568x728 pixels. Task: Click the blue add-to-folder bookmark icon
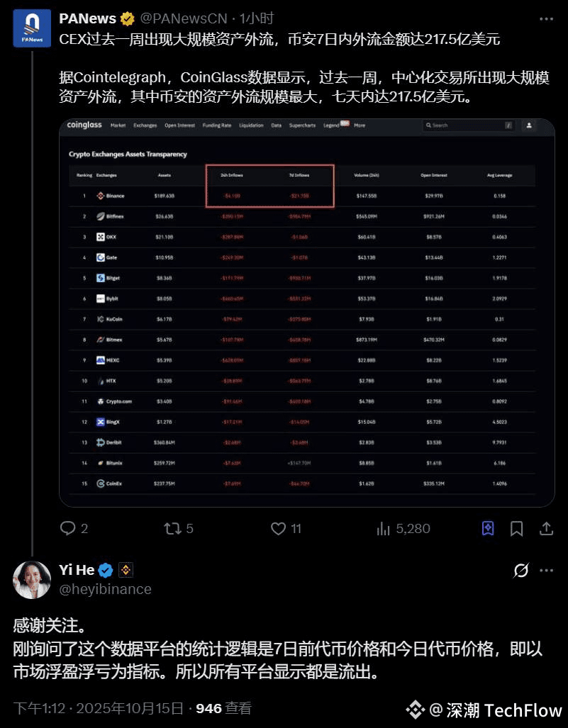488,528
